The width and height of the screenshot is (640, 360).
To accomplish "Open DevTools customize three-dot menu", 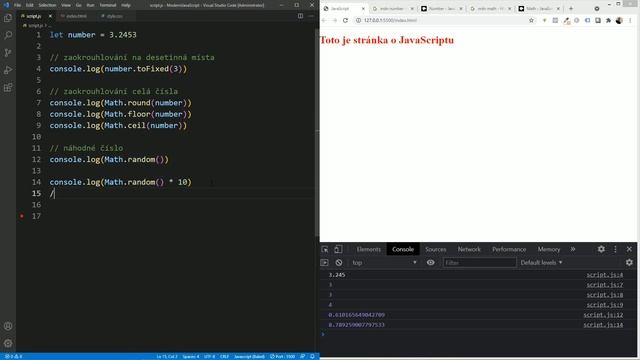I will 615,249.
